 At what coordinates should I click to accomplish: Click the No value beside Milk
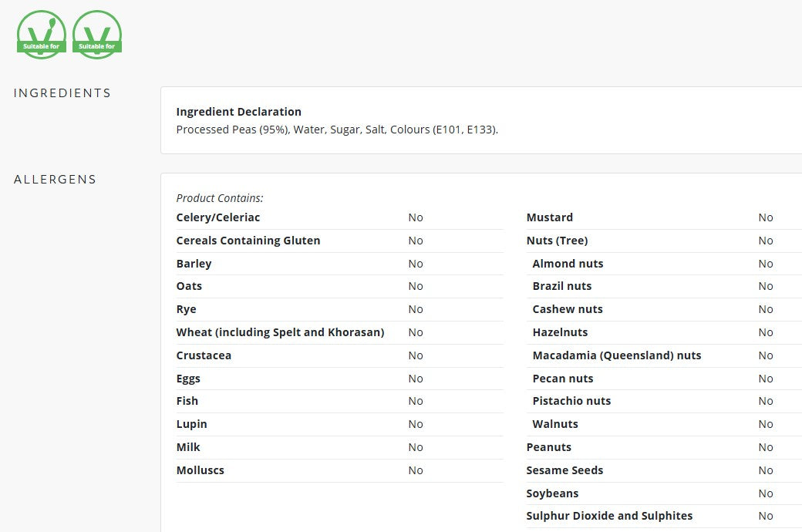pyautogui.click(x=416, y=447)
